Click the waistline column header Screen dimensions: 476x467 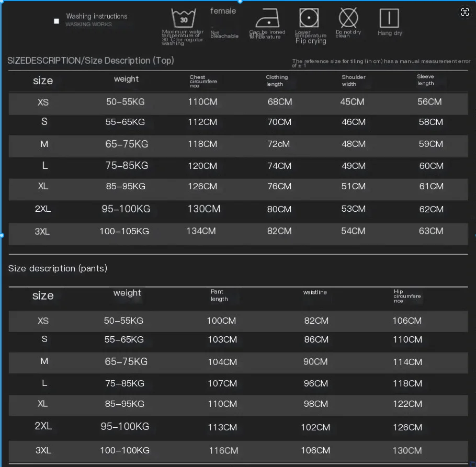(x=315, y=292)
